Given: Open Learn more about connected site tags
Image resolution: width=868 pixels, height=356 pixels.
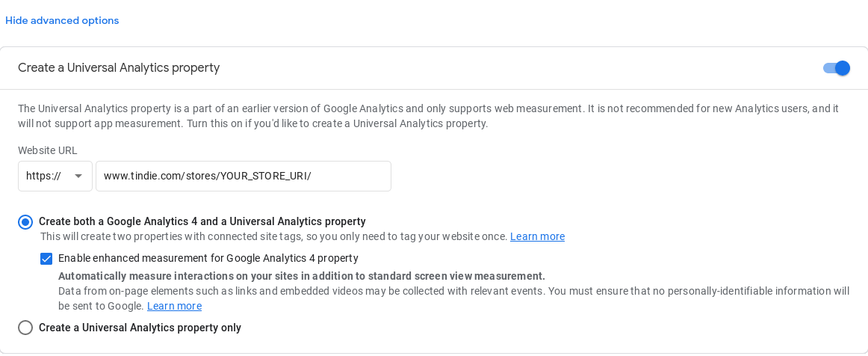Looking at the screenshot, I should click(537, 236).
